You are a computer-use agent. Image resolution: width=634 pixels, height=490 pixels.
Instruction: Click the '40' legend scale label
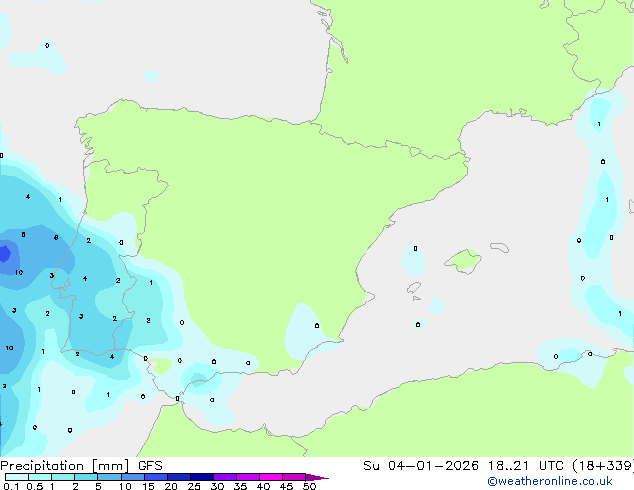coord(263,486)
